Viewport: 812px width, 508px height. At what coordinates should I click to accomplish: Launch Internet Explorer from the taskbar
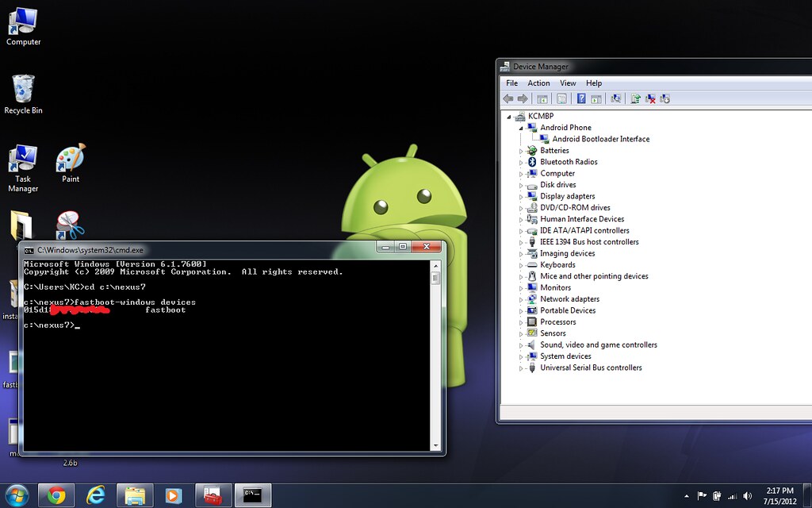point(96,495)
